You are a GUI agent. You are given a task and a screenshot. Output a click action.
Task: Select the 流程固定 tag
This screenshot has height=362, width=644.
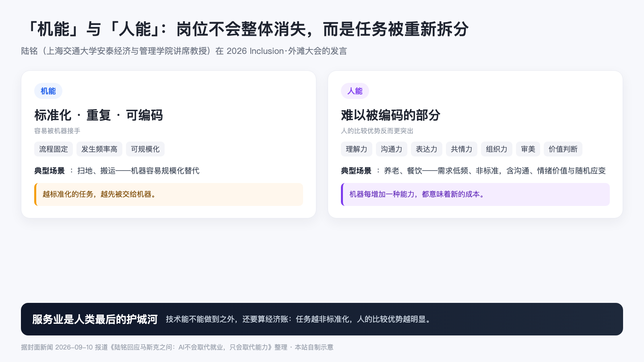pyautogui.click(x=54, y=149)
